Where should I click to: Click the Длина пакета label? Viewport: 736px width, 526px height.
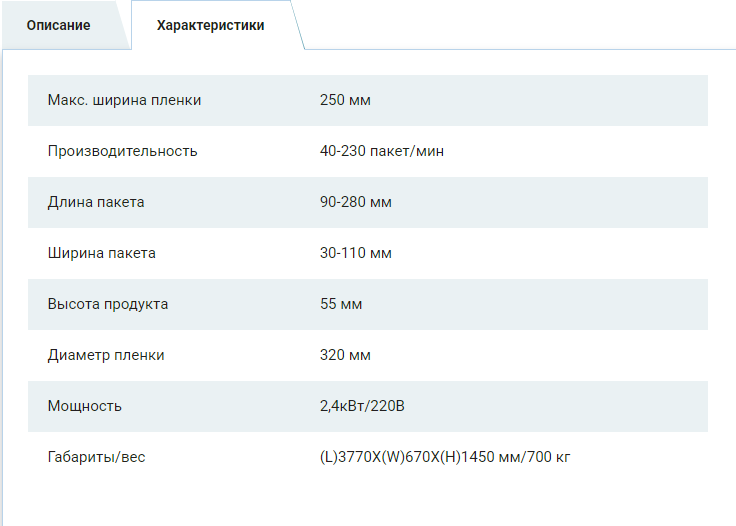pos(96,202)
